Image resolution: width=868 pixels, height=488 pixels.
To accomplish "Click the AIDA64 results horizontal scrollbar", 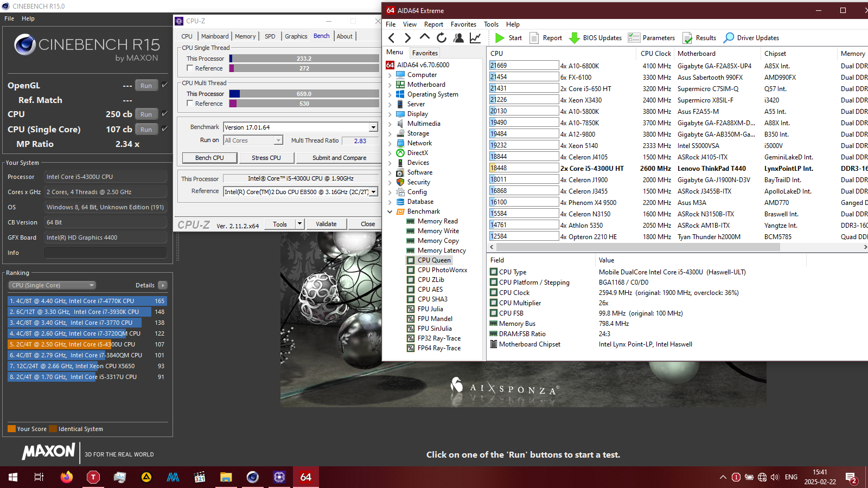I will pyautogui.click(x=639, y=247).
